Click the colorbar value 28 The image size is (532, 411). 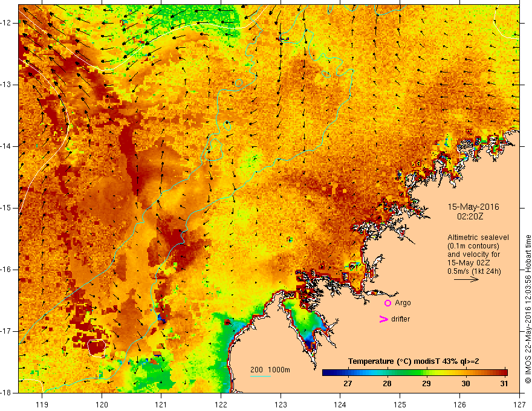point(387,384)
